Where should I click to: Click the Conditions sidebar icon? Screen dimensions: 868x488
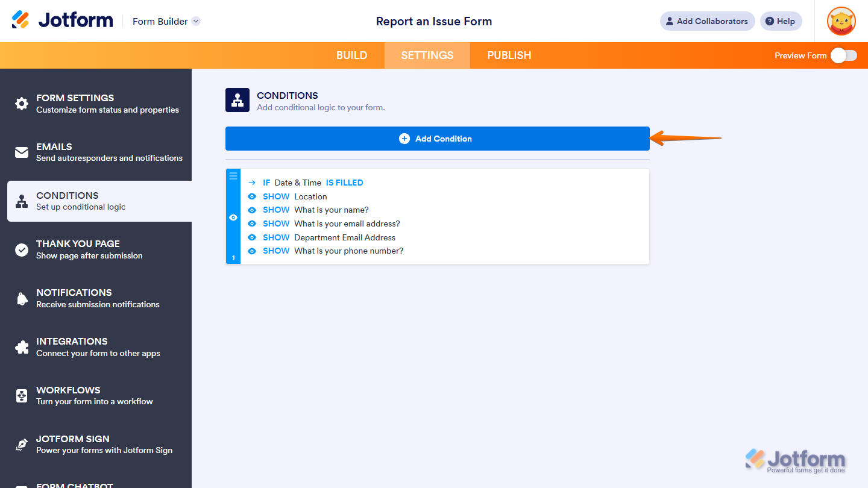[x=21, y=201]
